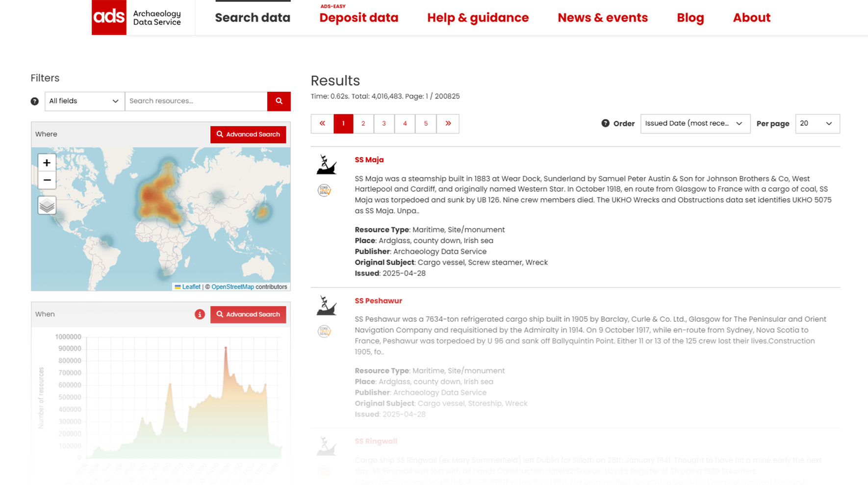
Task: Click the Filters help question mark icon
Action: [x=34, y=101]
